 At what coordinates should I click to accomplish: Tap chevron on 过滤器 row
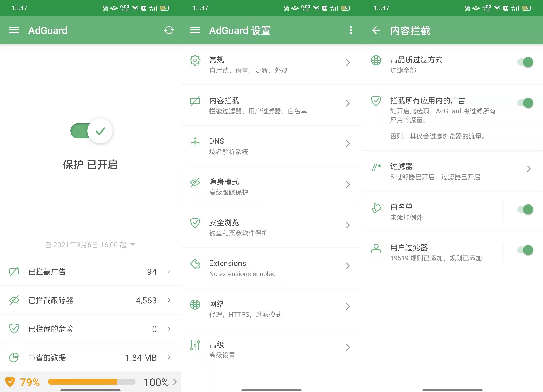[529, 169]
